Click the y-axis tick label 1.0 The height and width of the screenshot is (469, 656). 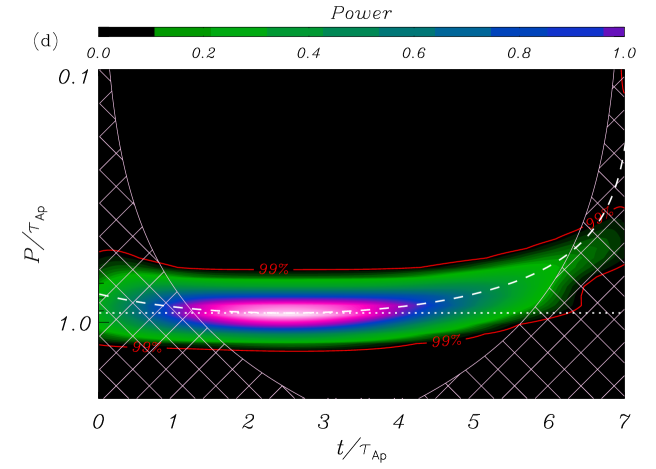pyautogui.click(x=75, y=324)
